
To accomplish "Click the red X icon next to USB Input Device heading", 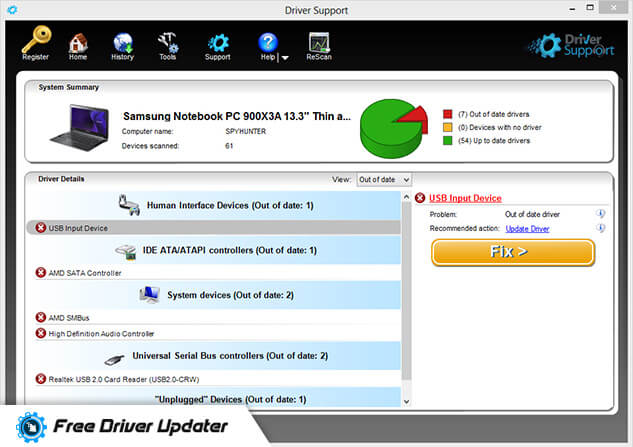I will point(420,198).
